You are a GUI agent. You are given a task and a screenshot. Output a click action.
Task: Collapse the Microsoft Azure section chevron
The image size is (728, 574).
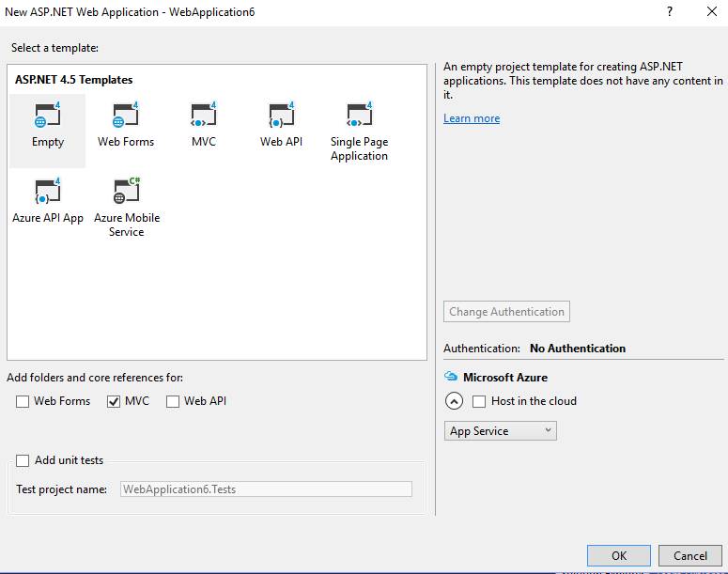(454, 401)
